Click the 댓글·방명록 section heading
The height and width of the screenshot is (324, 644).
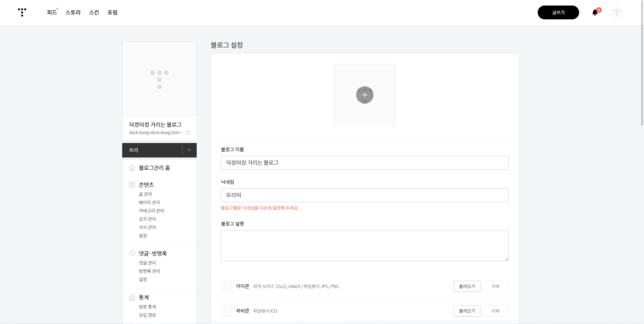(x=153, y=254)
